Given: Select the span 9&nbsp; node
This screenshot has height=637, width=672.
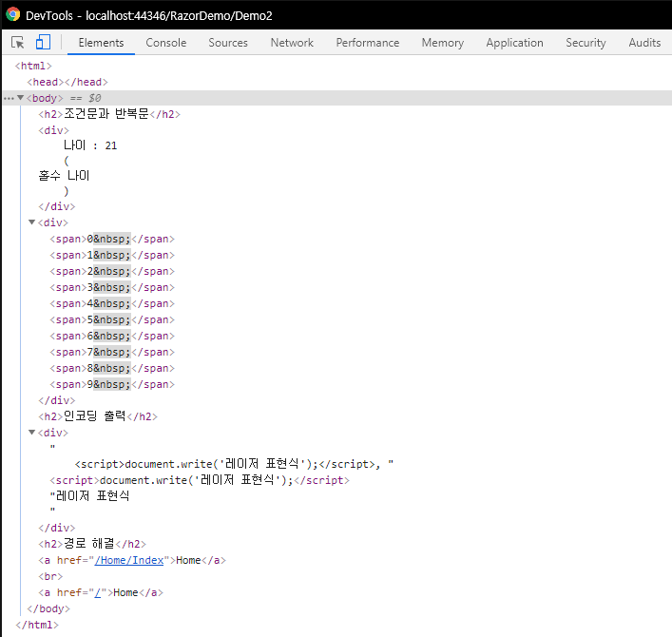Looking at the screenshot, I should click(112, 384).
